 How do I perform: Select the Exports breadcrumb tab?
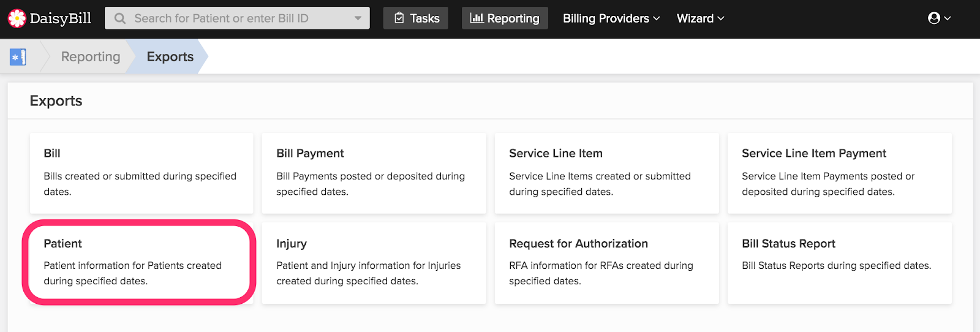pos(170,57)
